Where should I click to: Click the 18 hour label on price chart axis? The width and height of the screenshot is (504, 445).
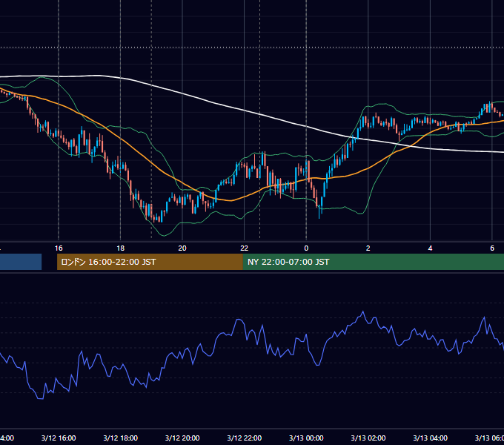121,248
